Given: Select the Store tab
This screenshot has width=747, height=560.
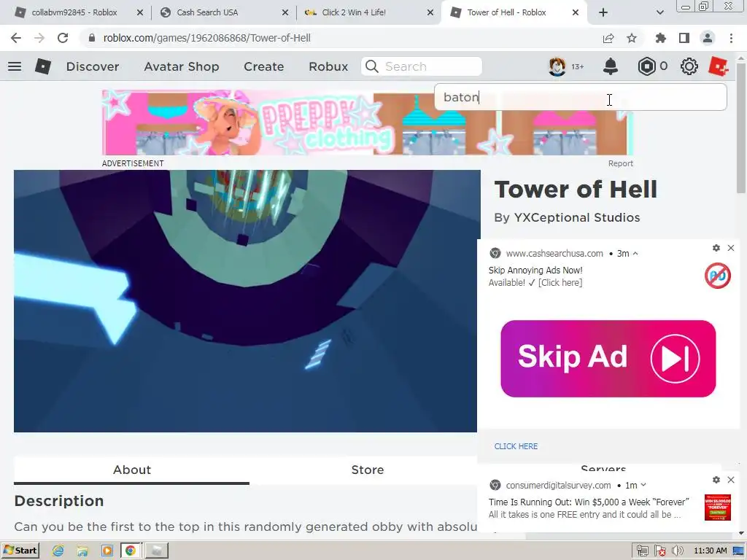Looking at the screenshot, I should 368,470.
